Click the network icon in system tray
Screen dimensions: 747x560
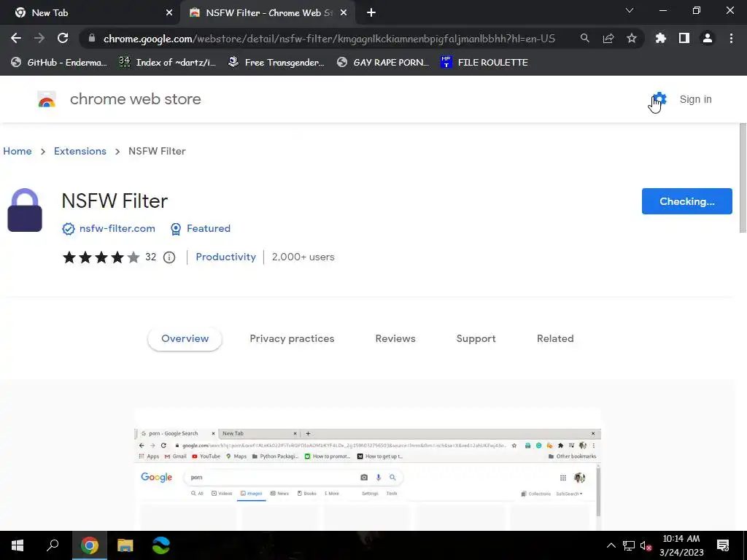tap(628, 545)
